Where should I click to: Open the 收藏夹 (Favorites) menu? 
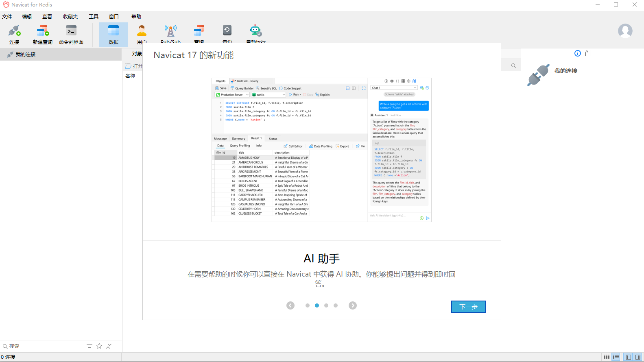pyautogui.click(x=70, y=17)
